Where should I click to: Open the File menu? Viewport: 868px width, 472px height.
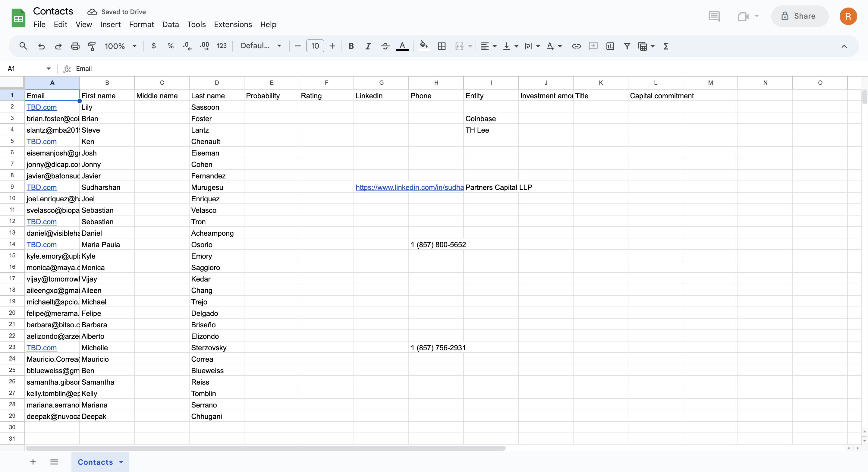pos(39,24)
